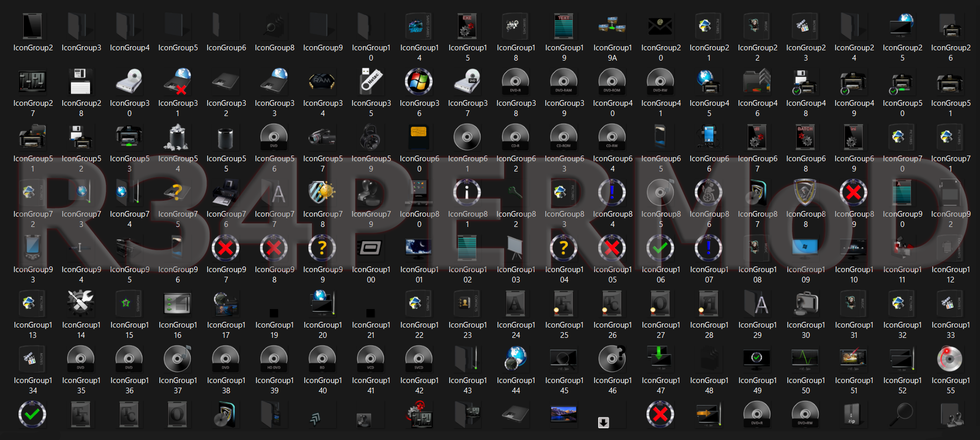Image resolution: width=980 pixels, height=440 pixels.
Task: Click the IconGroup155 red disc icon
Action: 950,359
